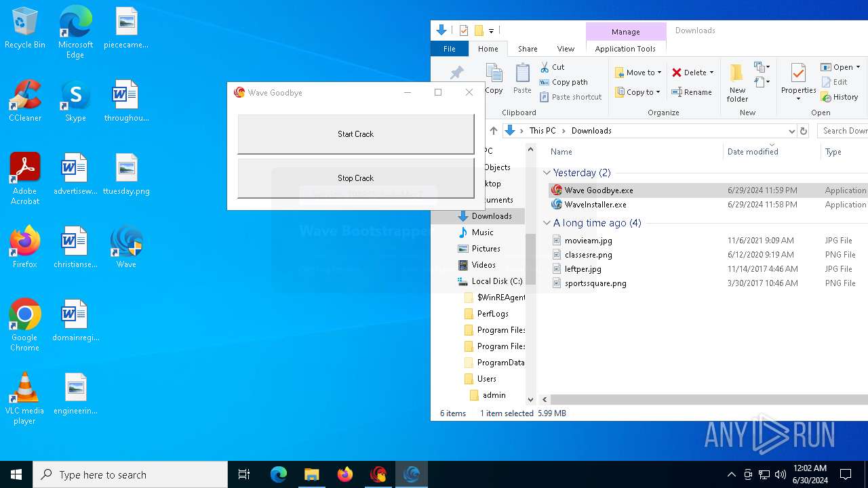
Task: Click Edit in the Open group
Action: point(834,82)
